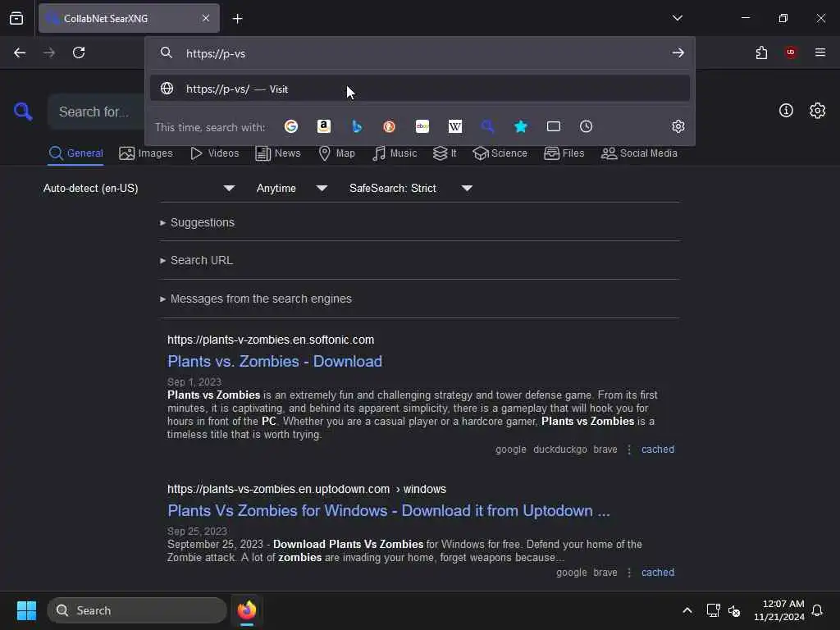
Task: Search bookmarks using the star icon
Action: coord(521,126)
